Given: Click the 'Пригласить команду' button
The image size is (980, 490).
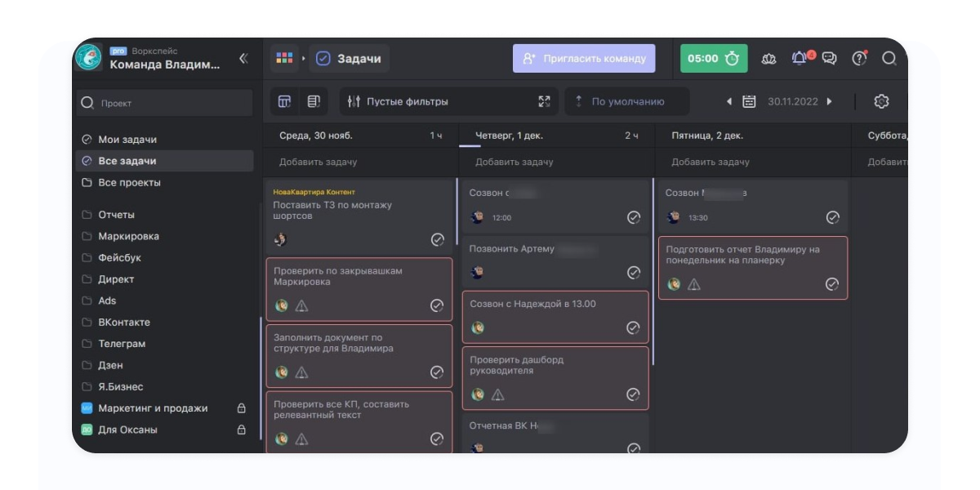Looking at the screenshot, I should coord(583,59).
